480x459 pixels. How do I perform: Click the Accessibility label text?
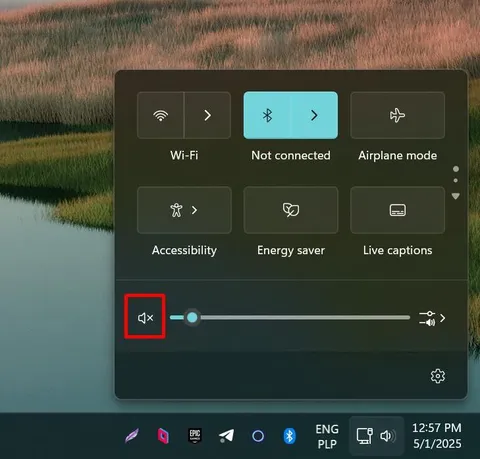[184, 250]
